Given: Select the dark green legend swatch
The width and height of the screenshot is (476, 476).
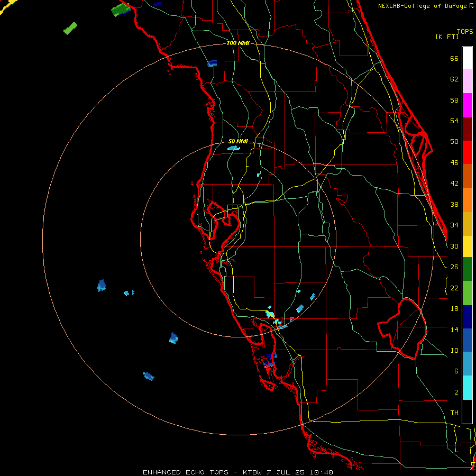Looking at the screenshot, I should [467, 269].
